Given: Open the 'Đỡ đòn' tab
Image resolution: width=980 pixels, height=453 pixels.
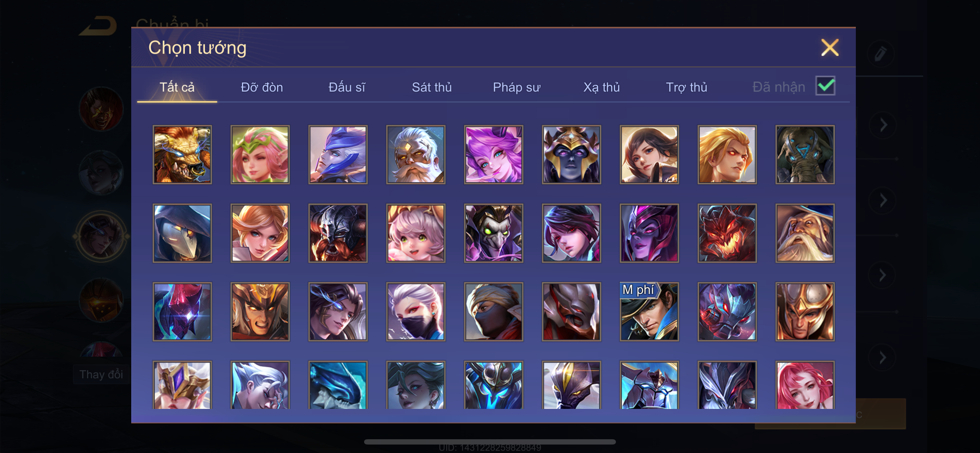Looking at the screenshot, I should (x=262, y=87).
